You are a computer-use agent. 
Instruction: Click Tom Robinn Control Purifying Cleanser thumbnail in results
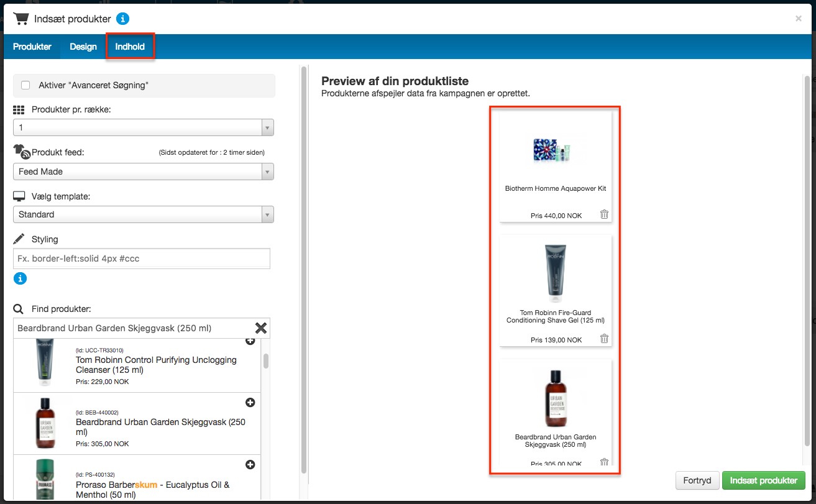pyautogui.click(x=45, y=363)
